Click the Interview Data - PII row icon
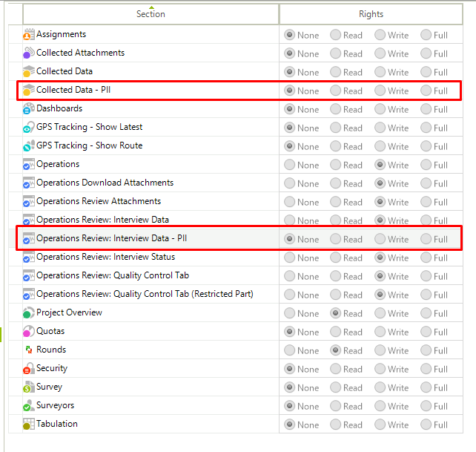Image resolution: width=476 pixels, height=452 pixels. 28,238
